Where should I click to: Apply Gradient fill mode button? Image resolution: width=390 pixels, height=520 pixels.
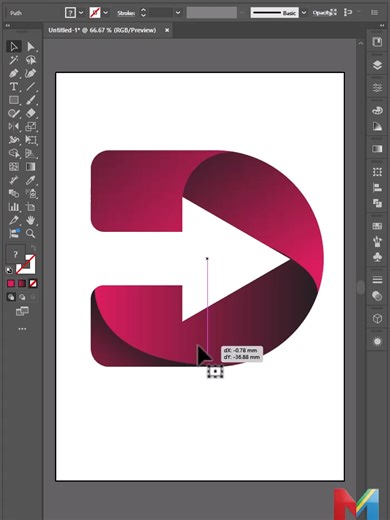coord(22,283)
